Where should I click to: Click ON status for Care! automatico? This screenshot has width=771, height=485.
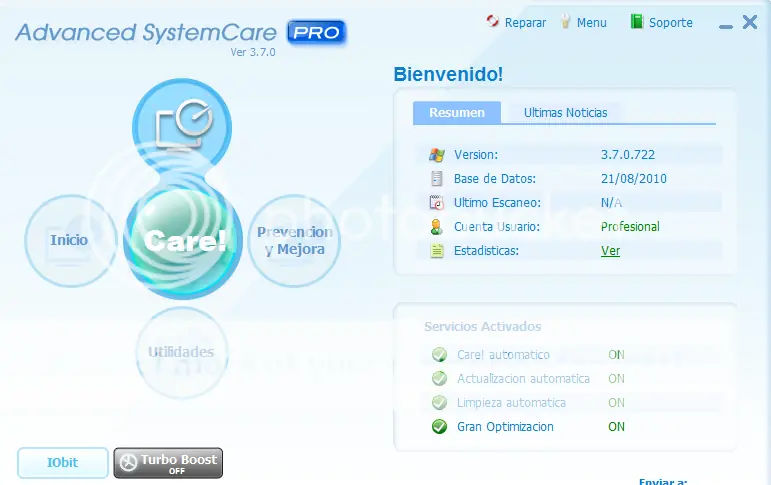pos(616,355)
